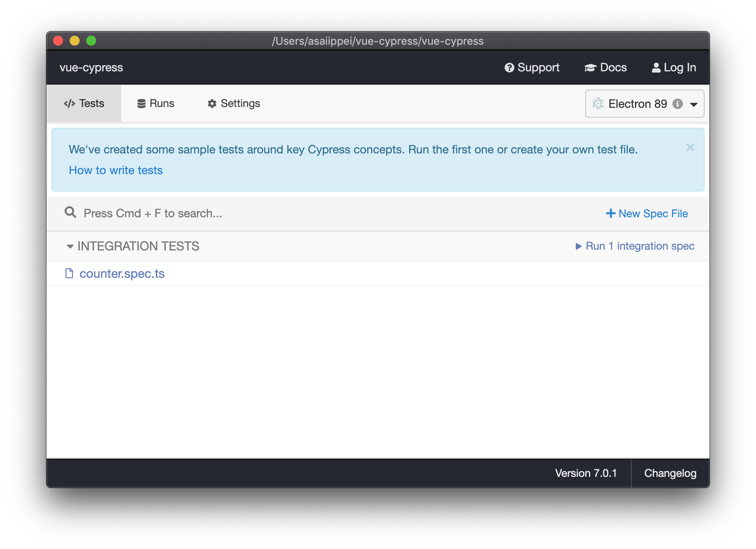Minimize the window with the yellow button
Screen dimensions: 756x549
pos(75,41)
